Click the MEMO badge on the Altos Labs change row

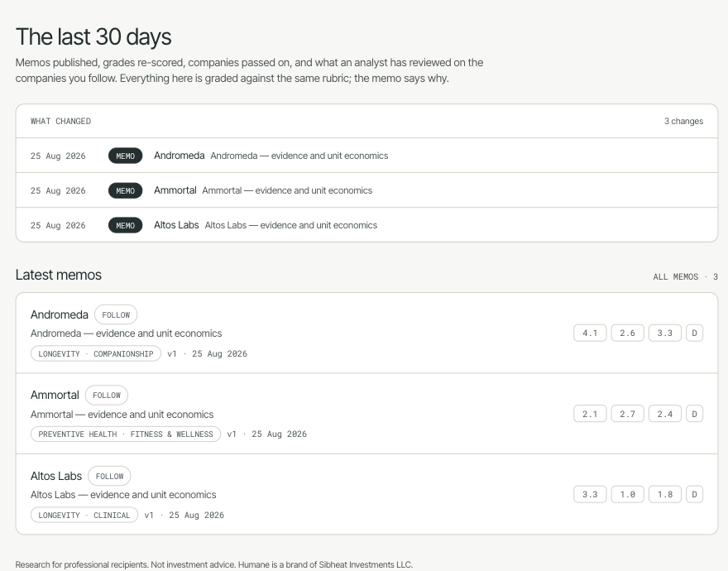pos(126,225)
